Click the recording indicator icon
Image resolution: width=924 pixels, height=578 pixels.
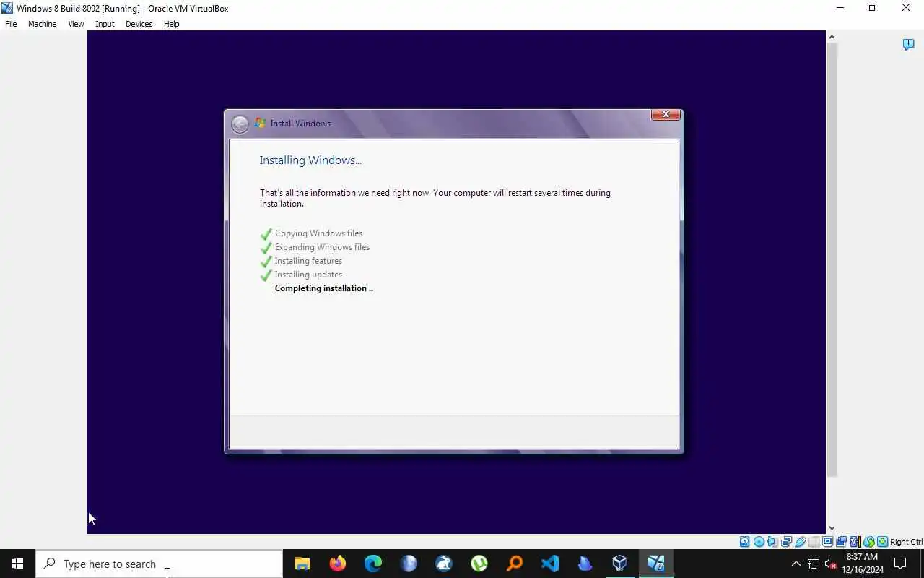click(841, 542)
